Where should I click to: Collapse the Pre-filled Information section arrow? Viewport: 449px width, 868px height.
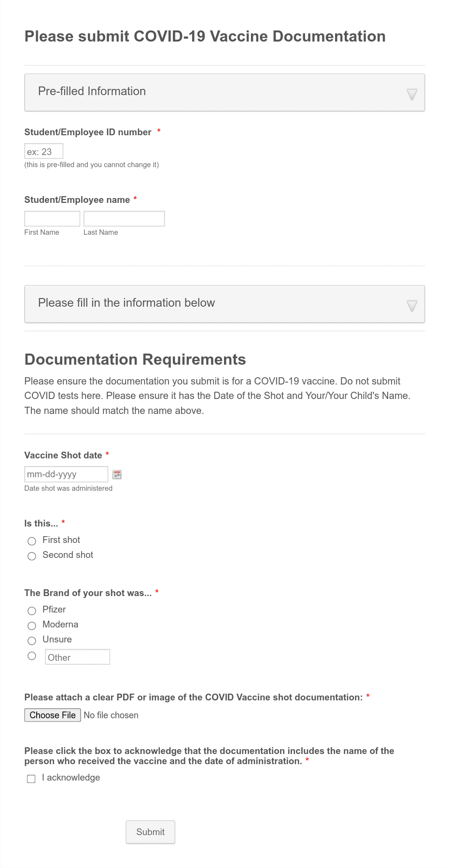(x=412, y=94)
